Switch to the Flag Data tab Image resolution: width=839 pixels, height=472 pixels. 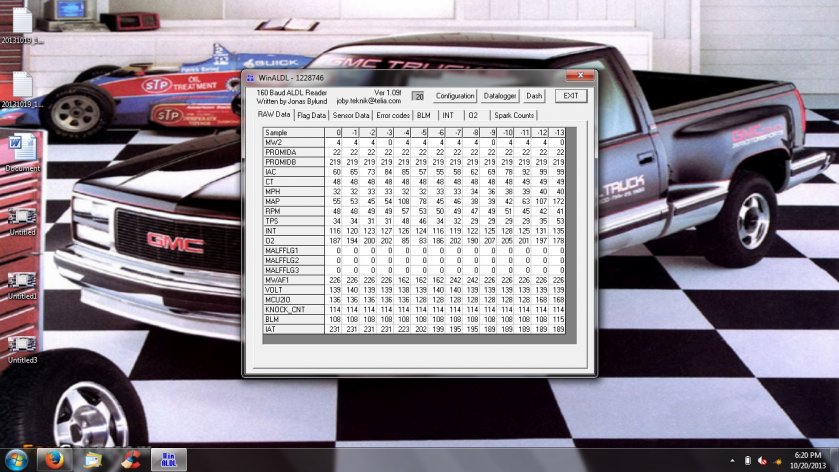[x=311, y=116]
